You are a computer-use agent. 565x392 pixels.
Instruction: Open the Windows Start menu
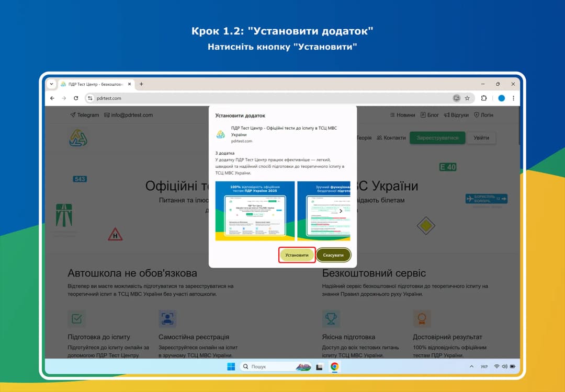click(231, 366)
